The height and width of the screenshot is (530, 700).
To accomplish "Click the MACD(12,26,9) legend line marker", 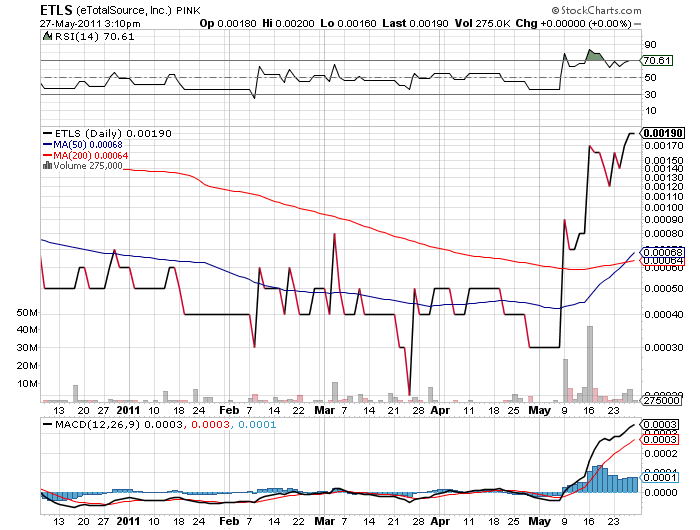I will (x=46, y=425).
